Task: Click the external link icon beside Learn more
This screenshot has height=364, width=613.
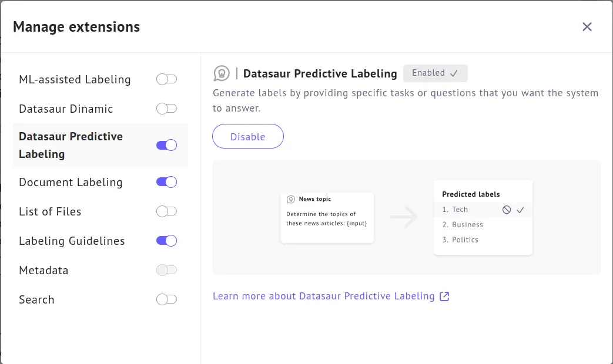Action: pyautogui.click(x=445, y=296)
